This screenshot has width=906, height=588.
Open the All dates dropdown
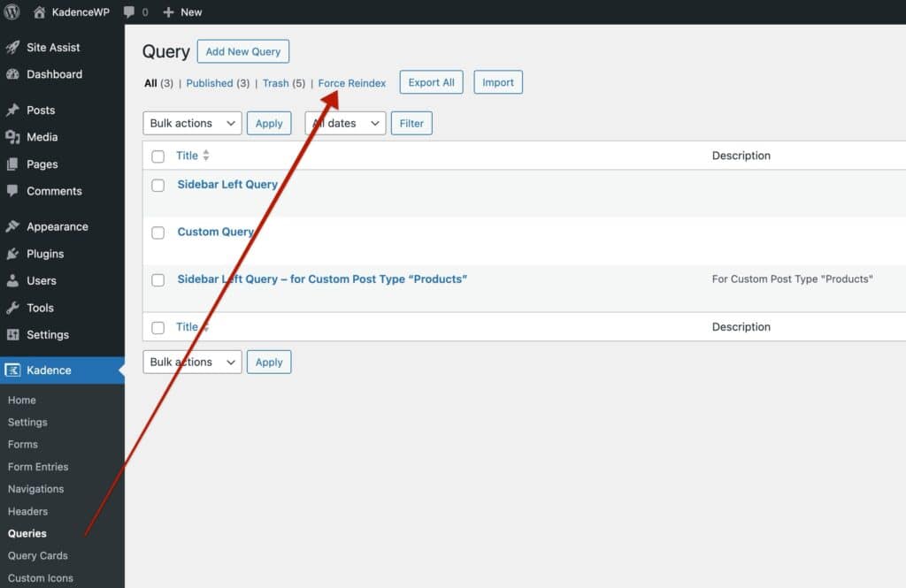click(x=344, y=123)
